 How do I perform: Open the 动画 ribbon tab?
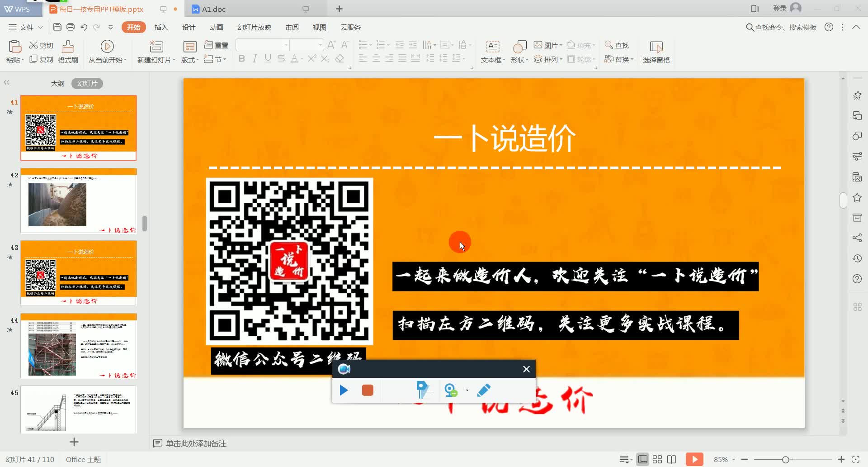216,27
